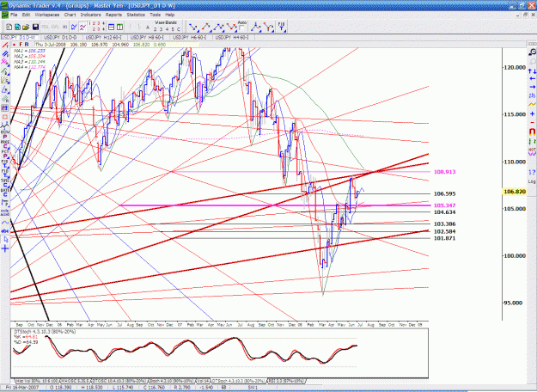Click the floppy disk save icon
The image size is (537, 392).
[x=35, y=27]
